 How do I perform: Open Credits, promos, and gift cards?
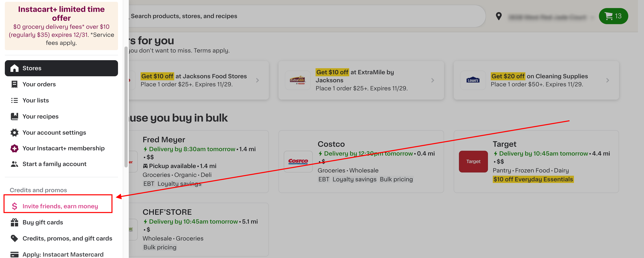tap(61, 238)
